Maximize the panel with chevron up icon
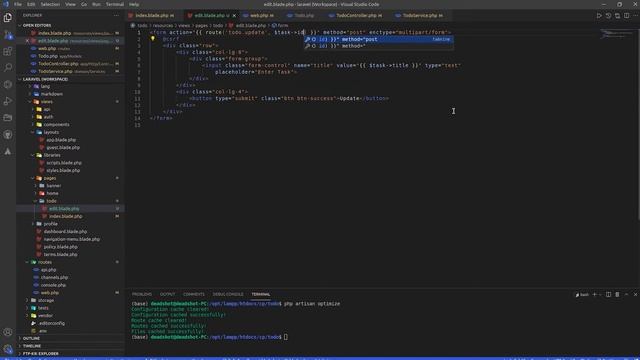Screen dimensions: 640x360 coord(627,294)
